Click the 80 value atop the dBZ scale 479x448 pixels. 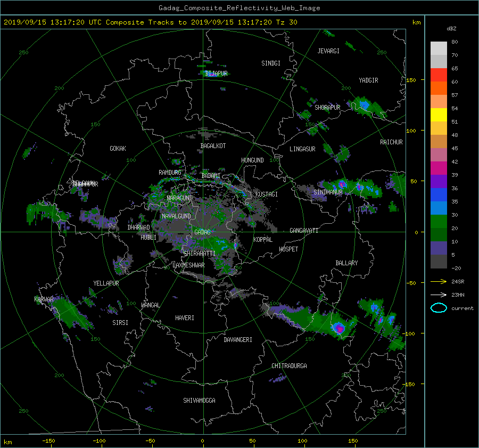tap(455, 42)
